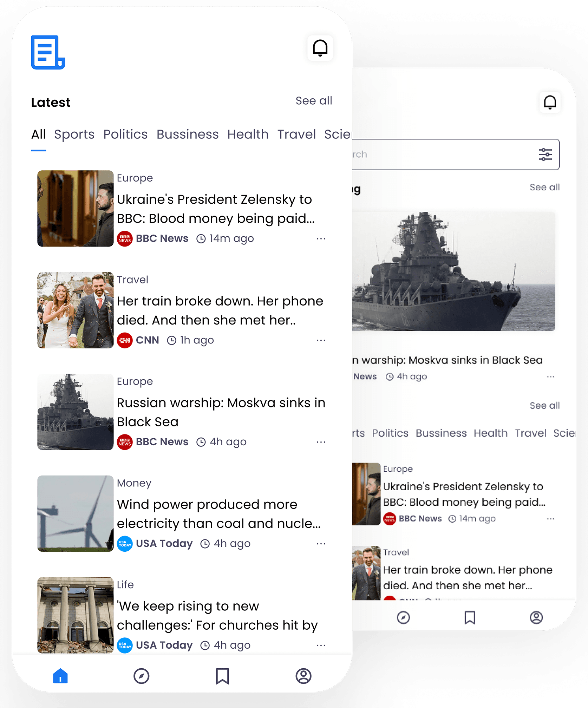Open Explore compass on front phone
588x708 pixels.
pos(142,676)
